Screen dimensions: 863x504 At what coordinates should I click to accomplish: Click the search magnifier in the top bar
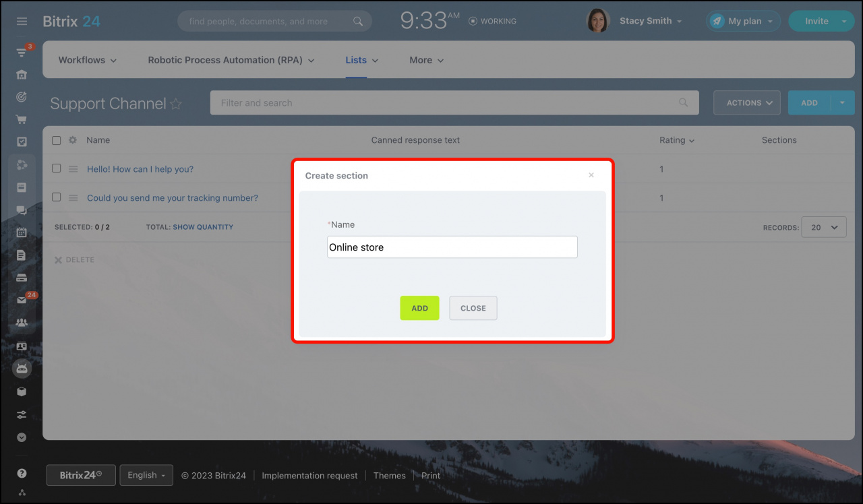[x=358, y=22]
